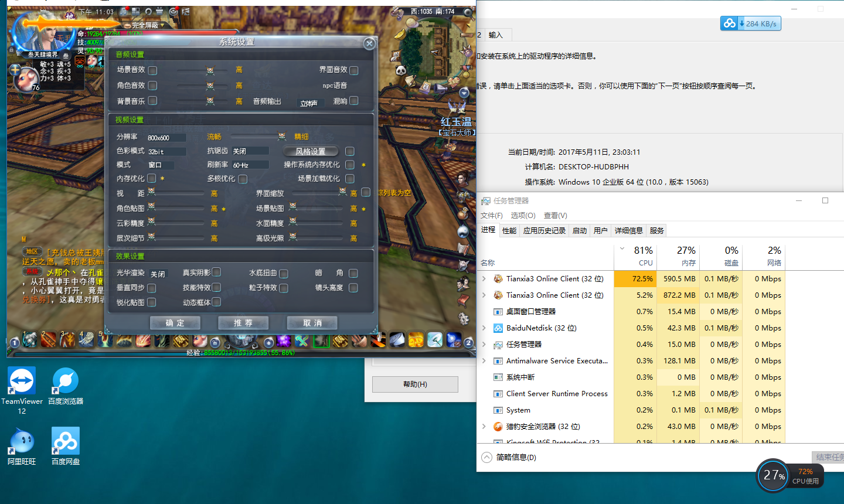This screenshot has height=504, width=844.
Task: Switch to the 详细信息 tab
Action: 629,231
